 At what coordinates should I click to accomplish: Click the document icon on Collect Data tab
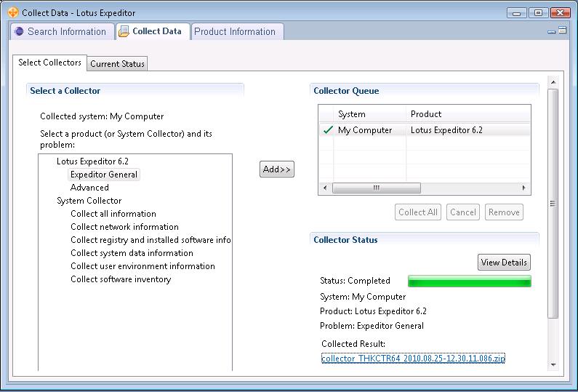tap(124, 32)
